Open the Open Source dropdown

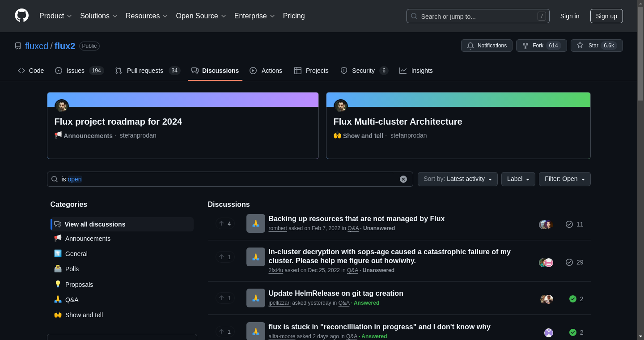201,16
